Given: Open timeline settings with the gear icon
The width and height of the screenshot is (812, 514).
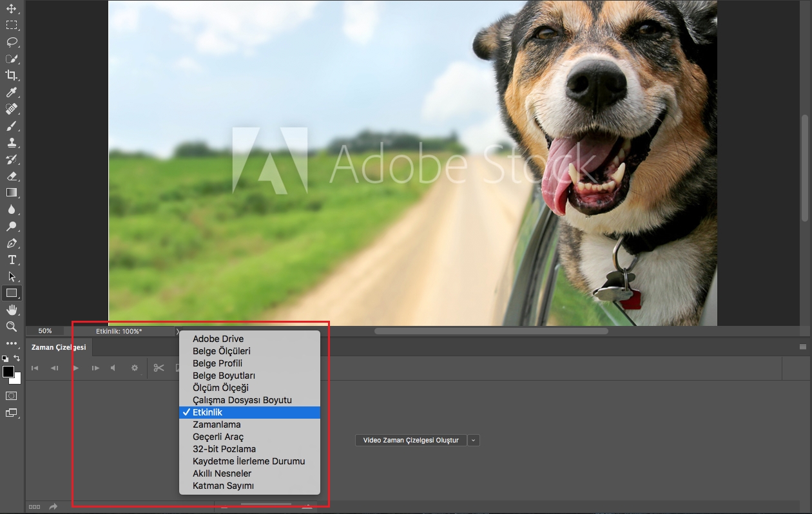Looking at the screenshot, I should (135, 368).
